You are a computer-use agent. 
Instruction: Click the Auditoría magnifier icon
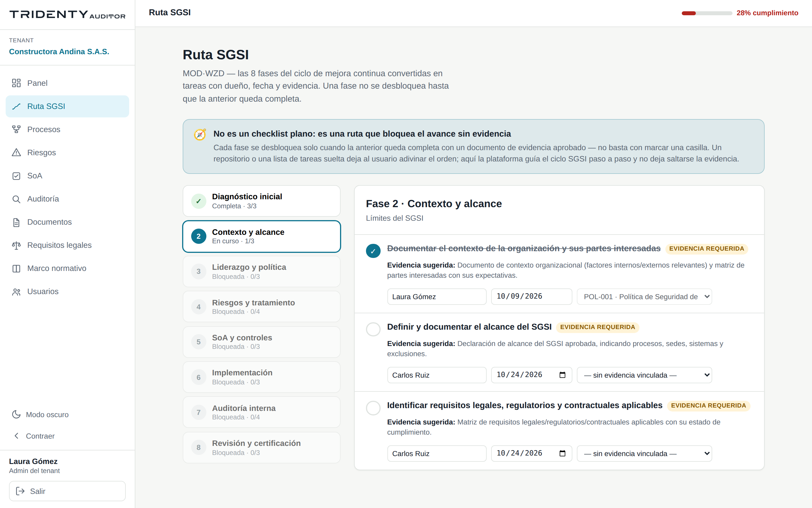pos(16,199)
